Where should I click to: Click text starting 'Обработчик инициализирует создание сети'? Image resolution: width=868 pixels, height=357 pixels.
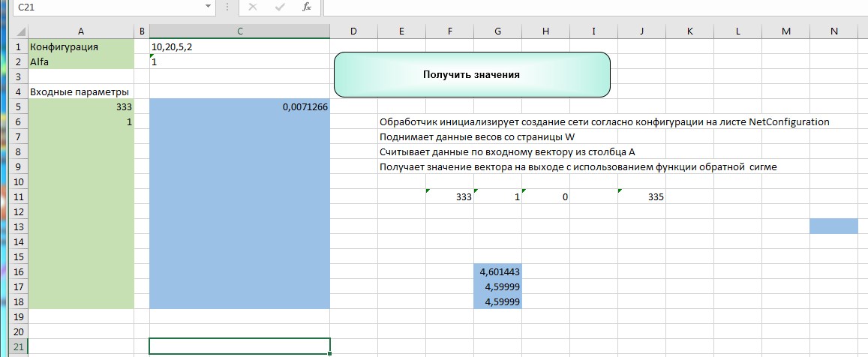(605, 121)
